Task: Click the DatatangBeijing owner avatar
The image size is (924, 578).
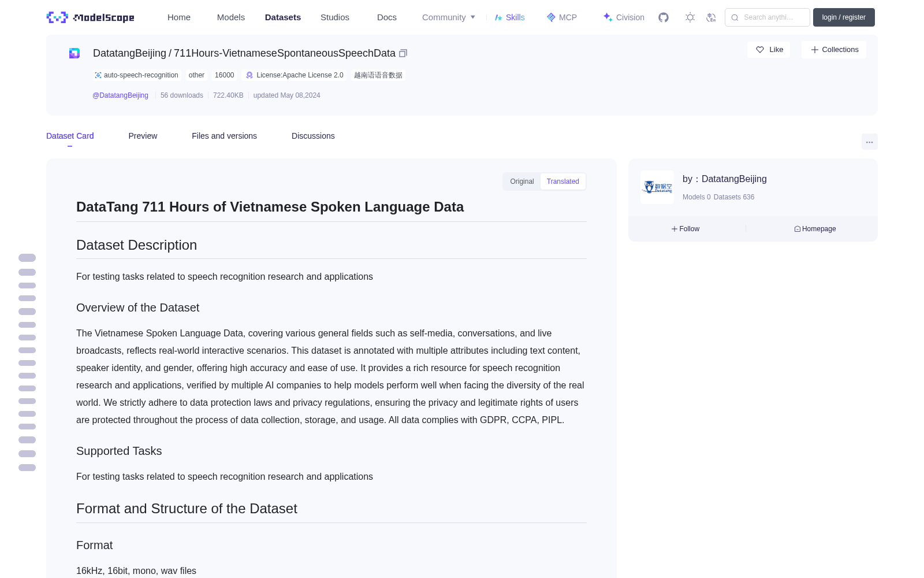Action: click(x=657, y=187)
